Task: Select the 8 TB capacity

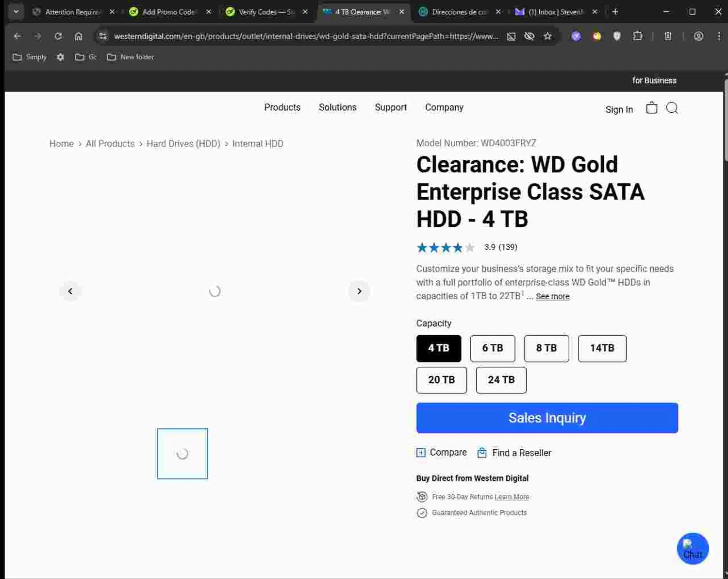Action: tap(546, 348)
